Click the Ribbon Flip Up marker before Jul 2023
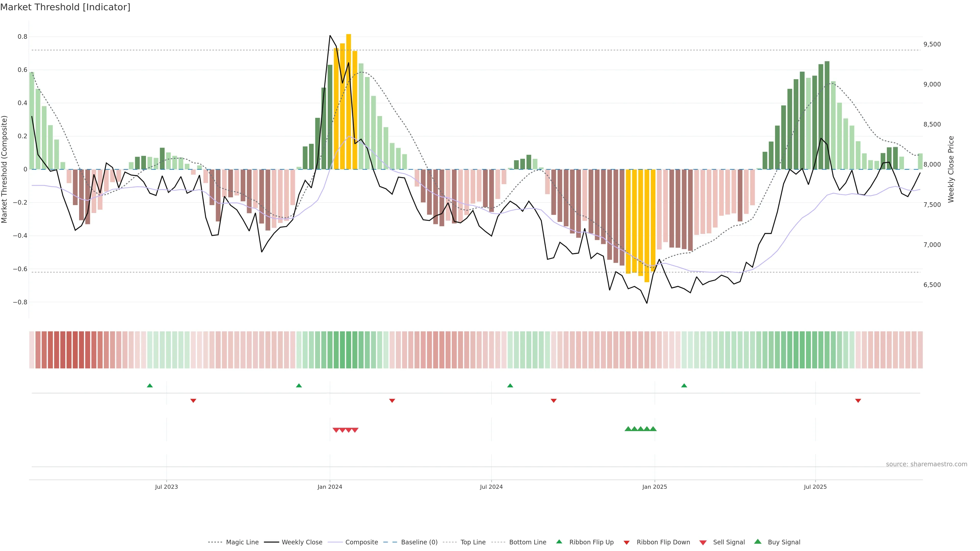The image size is (980, 551). [x=150, y=386]
